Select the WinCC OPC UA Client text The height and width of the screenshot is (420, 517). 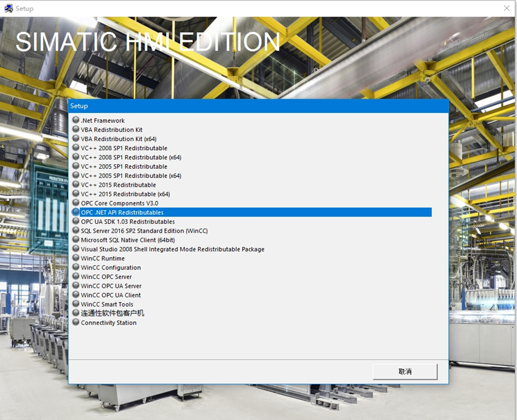pyautogui.click(x=111, y=296)
